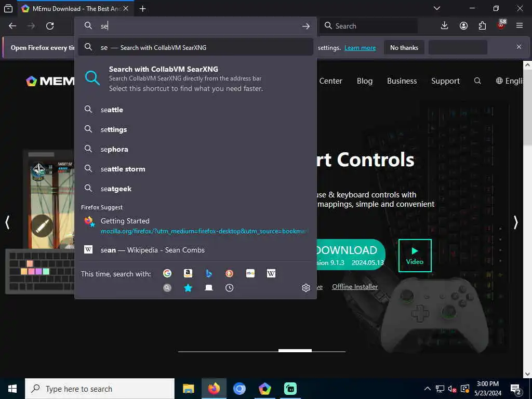
Task: Play the Video button
Action: 415,255
